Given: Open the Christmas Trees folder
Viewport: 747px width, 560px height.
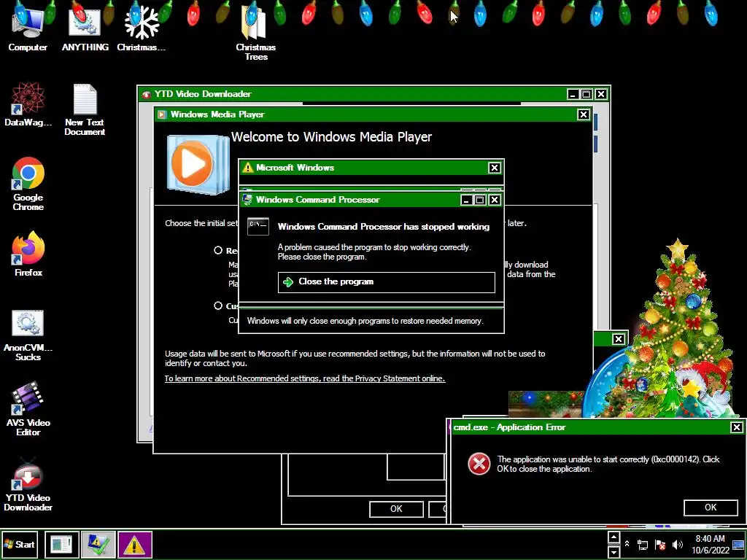Looking at the screenshot, I should click(256, 32).
